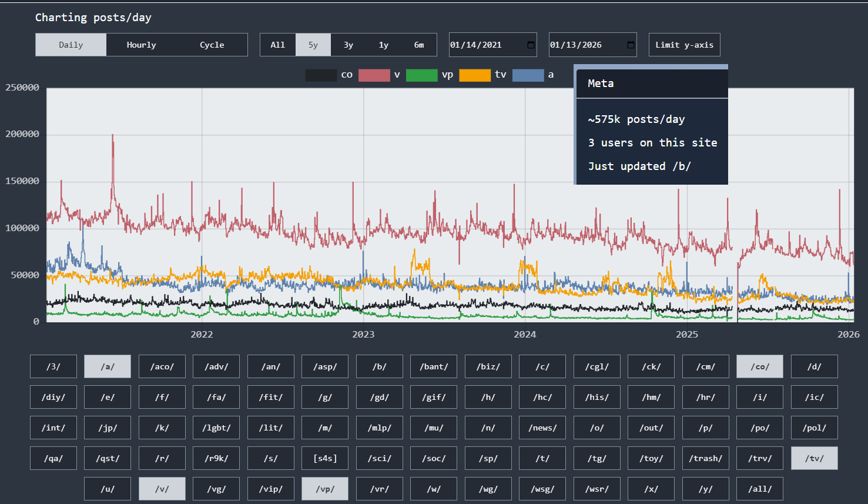Deselect the /v/ board toggle
Viewport: 868px width, 504px height.
click(162, 489)
